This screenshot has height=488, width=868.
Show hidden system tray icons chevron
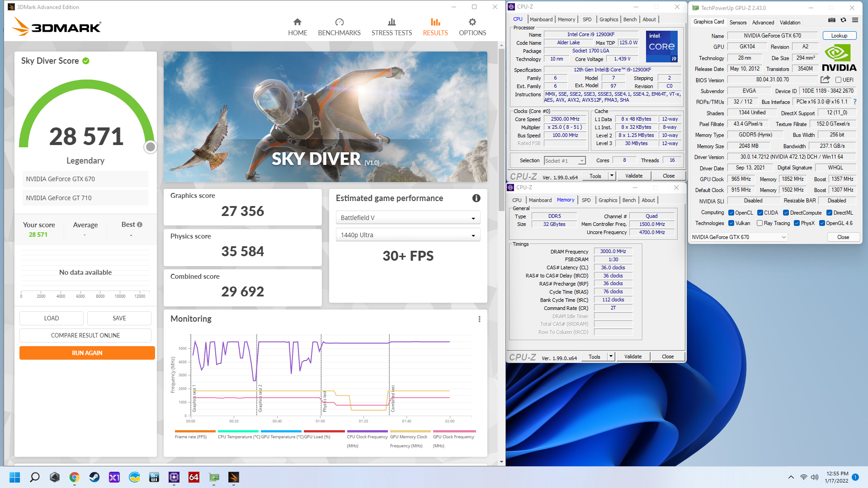pos(791,477)
